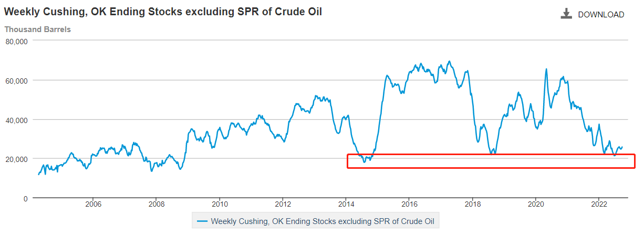Click the DOWNLOAD text button

tap(601, 15)
